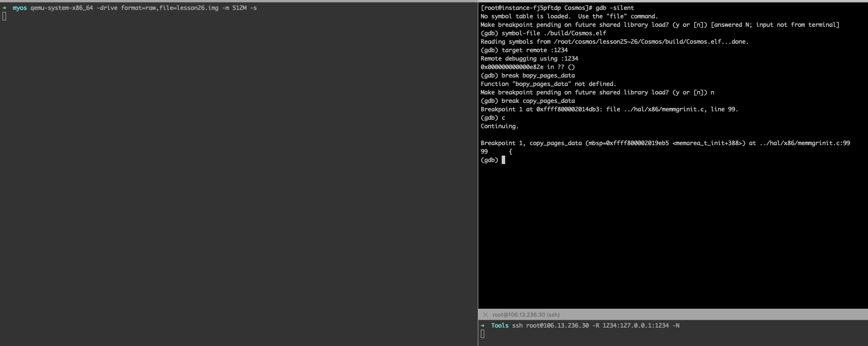The width and height of the screenshot is (868, 346).
Task: Click the symbol-file ./build/Cosmos.elf command
Action: (x=553, y=33)
